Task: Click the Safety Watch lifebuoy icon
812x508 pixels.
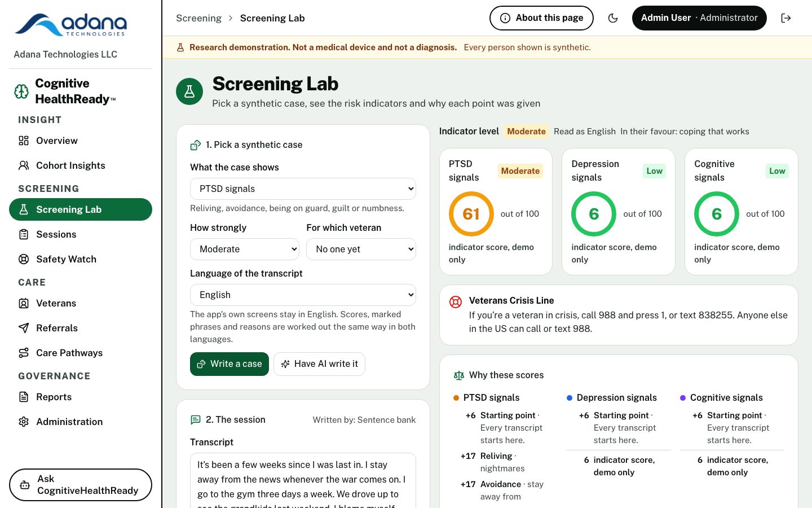Action: coord(24,259)
